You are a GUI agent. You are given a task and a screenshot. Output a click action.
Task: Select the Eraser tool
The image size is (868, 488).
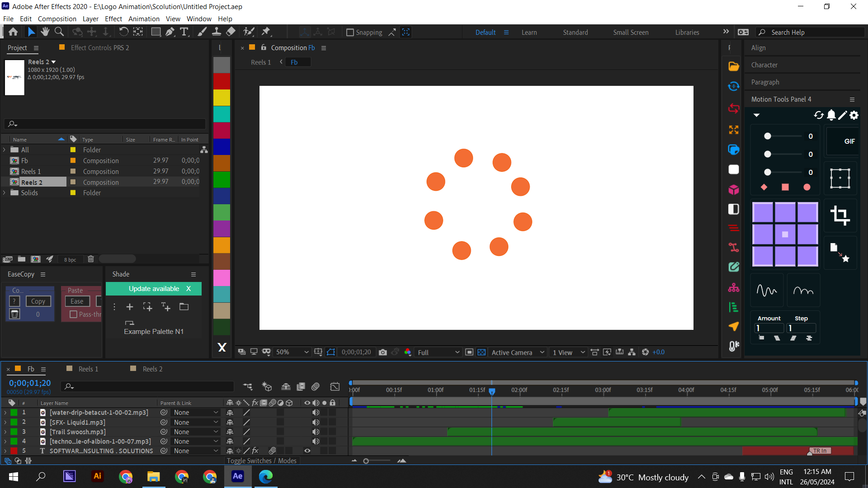pos(231,32)
